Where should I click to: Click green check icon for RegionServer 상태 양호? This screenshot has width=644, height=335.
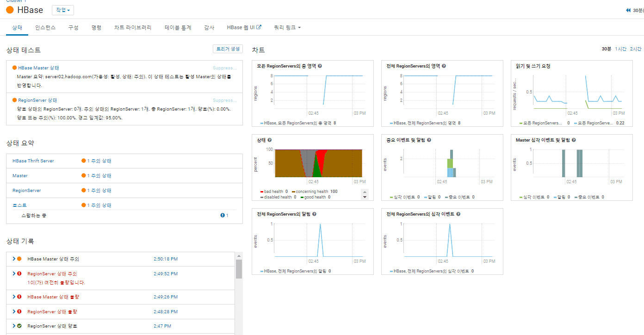coord(19,326)
